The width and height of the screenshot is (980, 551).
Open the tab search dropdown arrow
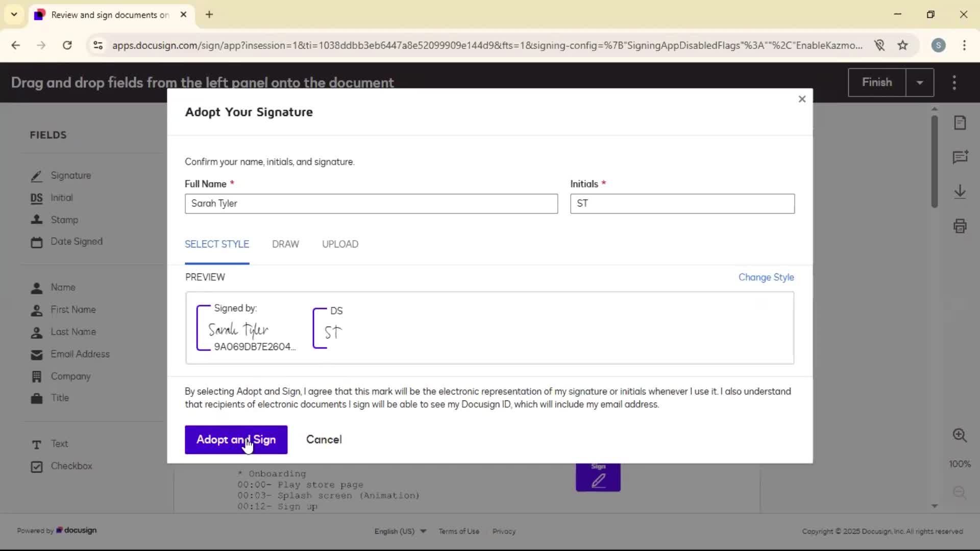[x=14, y=14]
